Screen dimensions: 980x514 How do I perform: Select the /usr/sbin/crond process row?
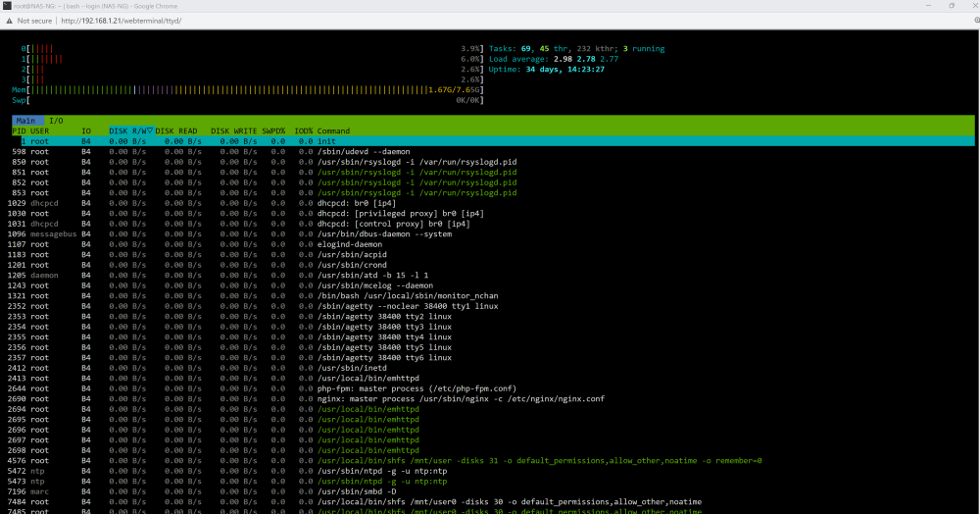click(493, 265)
